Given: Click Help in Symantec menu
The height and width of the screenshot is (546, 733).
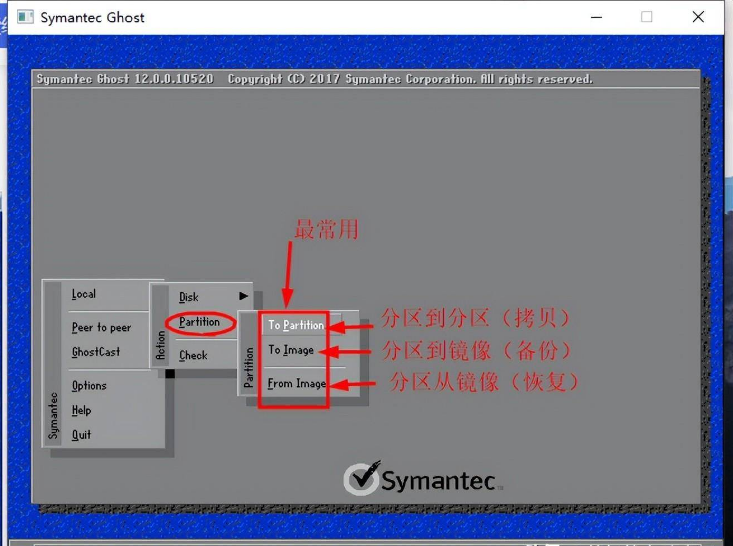Looking at the screenshot, I should click(x=81, y=410).
